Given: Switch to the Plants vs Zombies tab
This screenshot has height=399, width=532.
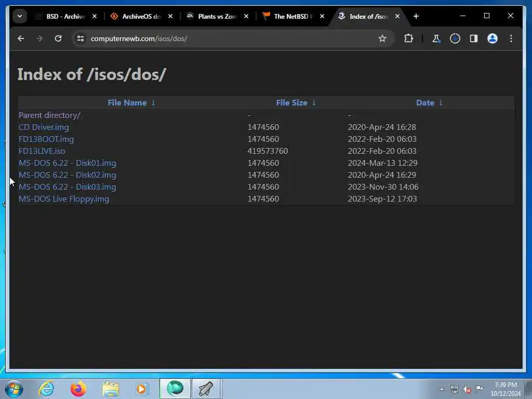Looking at the screenshot, I should pyautogui.click(x=217, y=16).
